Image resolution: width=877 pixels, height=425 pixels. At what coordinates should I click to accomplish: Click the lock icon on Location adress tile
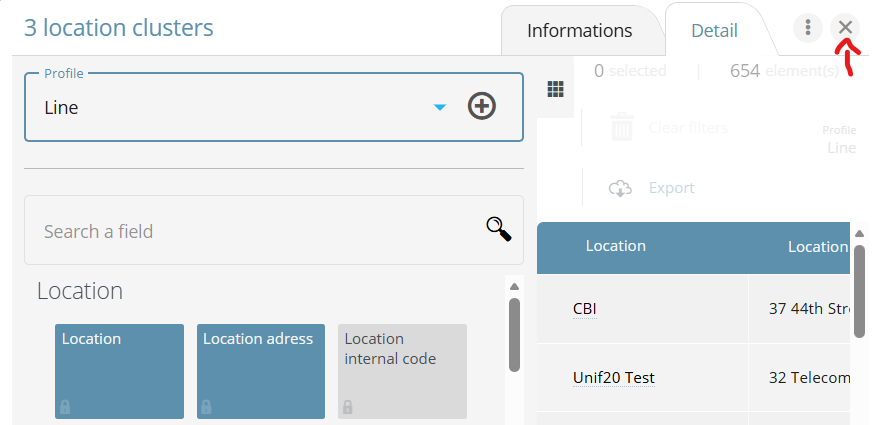[206, 407]
